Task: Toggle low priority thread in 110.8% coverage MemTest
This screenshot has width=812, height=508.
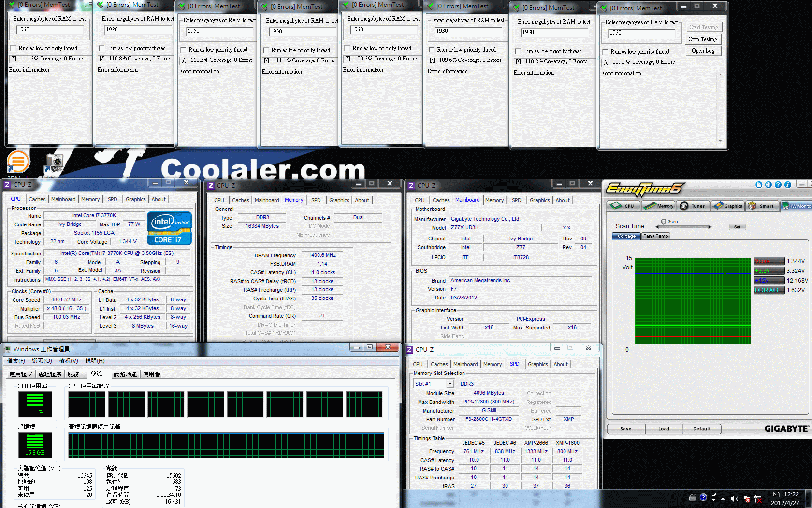Action: (101, 48)
